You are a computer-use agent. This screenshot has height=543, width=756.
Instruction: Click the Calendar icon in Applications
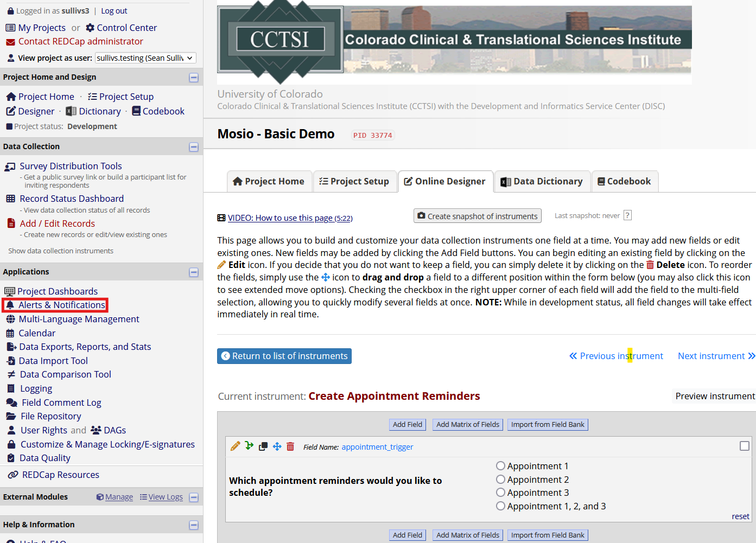[x=10, y=333]
